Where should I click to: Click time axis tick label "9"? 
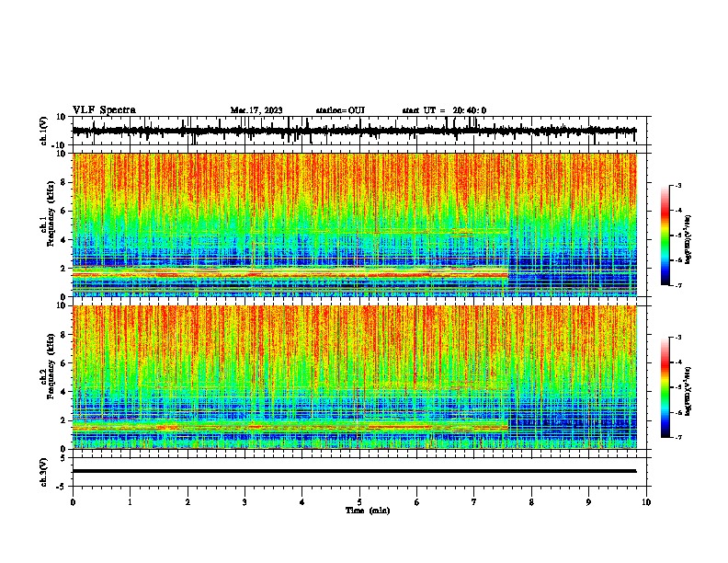[588, 502]
